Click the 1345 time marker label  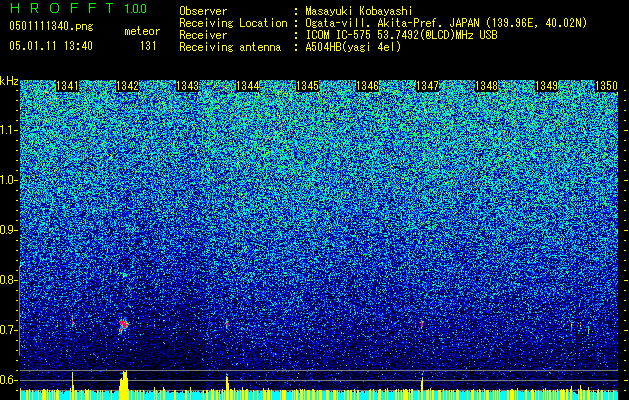[307, 86]
